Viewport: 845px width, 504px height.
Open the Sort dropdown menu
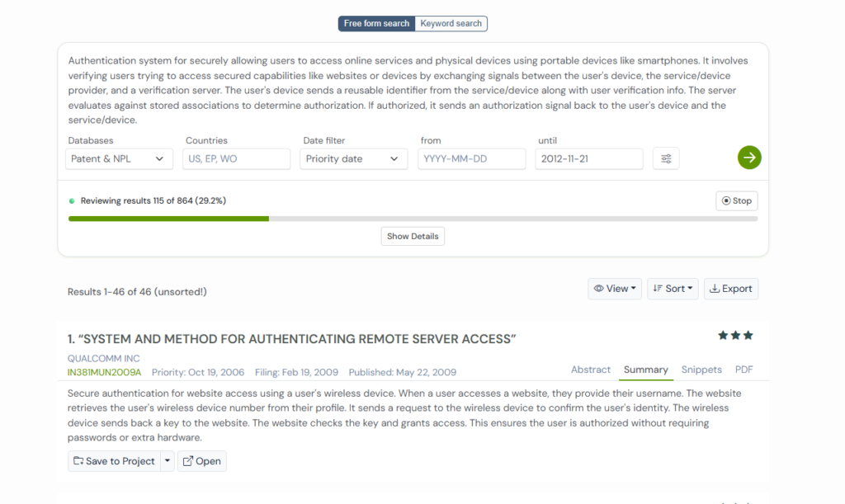click(673, 289)
